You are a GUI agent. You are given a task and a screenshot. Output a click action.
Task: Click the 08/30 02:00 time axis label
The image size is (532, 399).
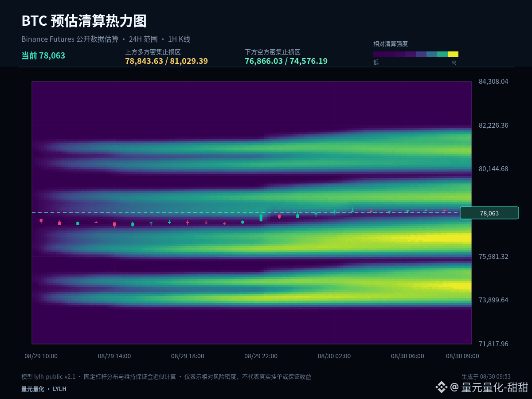334,356
